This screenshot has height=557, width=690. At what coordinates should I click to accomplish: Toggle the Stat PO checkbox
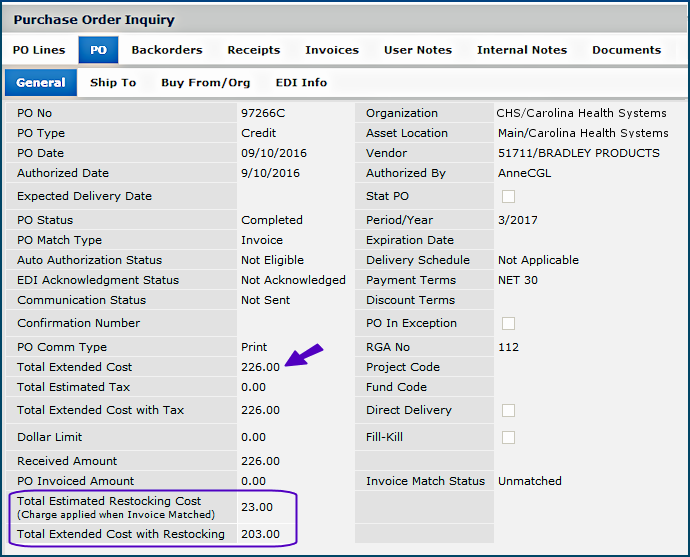pos(508,197)
